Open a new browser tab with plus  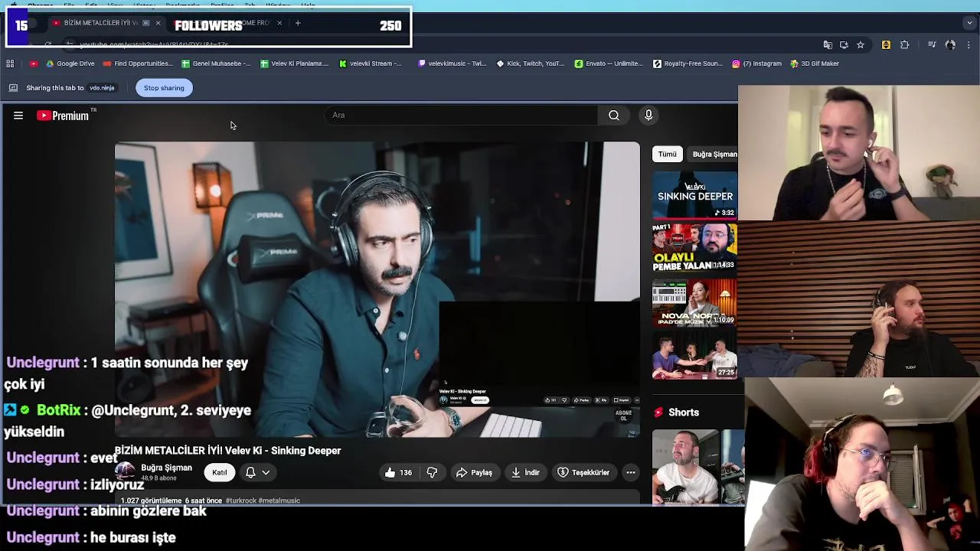(298, 23)
